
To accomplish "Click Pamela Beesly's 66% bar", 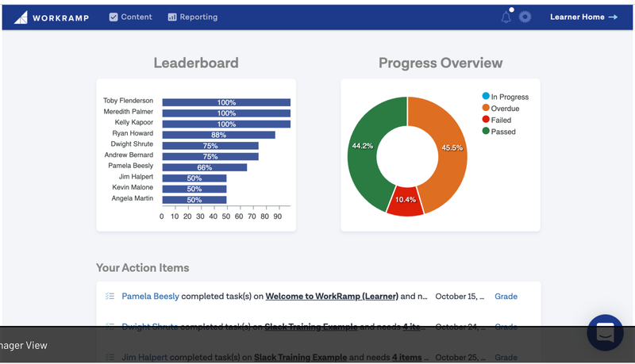I will pos(205,167).
